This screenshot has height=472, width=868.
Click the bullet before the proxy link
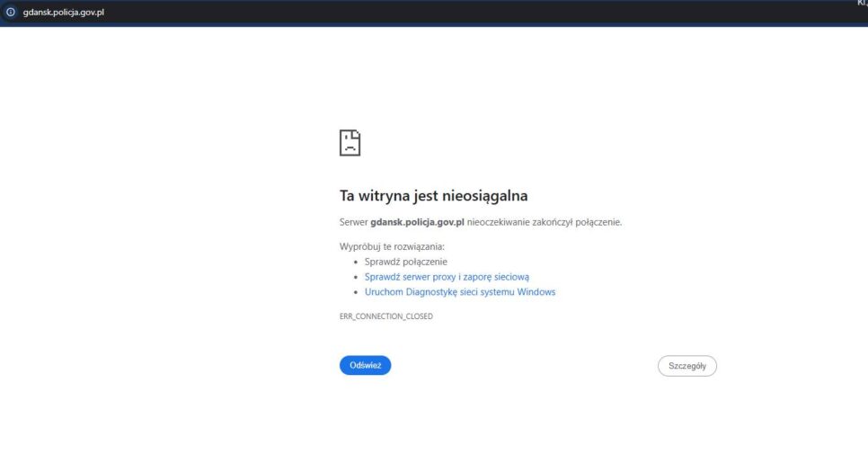pyautogui.click(x=357, y=277)
